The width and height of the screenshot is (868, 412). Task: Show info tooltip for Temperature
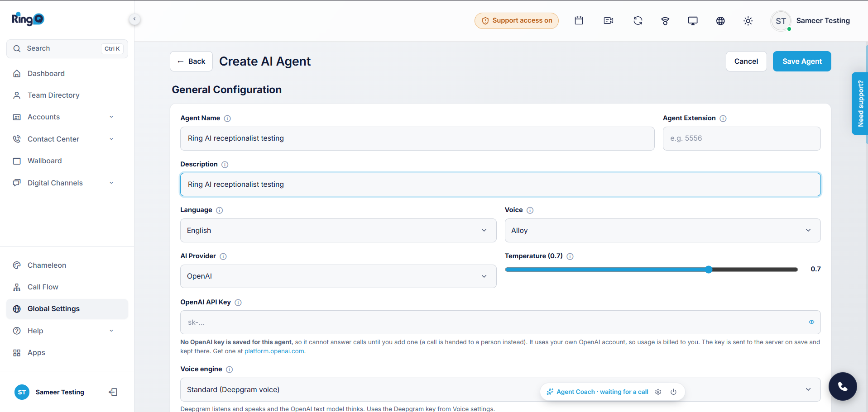pos(570,256)
